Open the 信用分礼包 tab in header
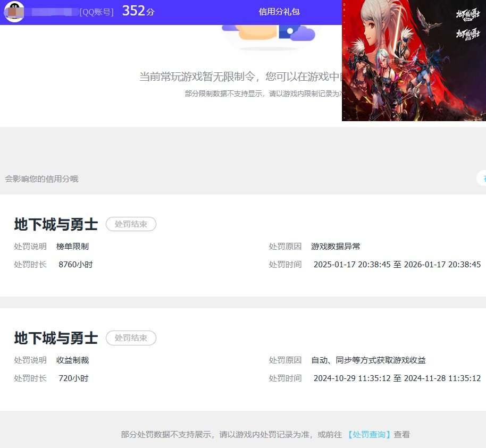This screenshot has height=448, width=486. 279,12
